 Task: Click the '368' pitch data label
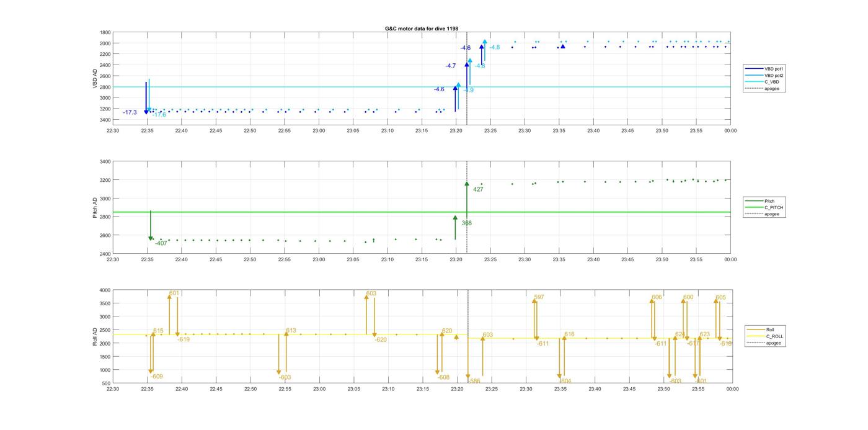pos(466,223)
